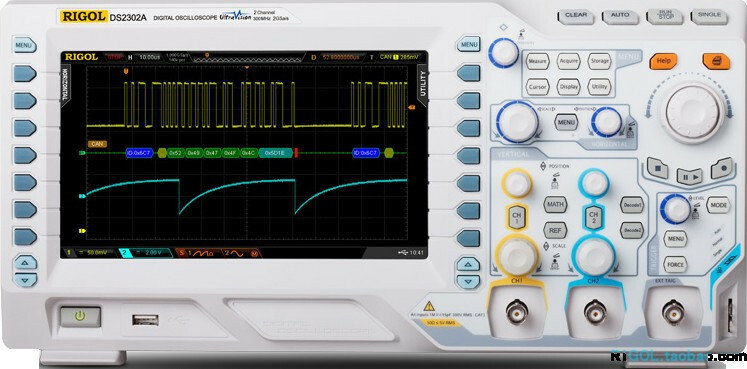Click the 0x4F decoded data byte
747x369 pixels.
point(230,153)
